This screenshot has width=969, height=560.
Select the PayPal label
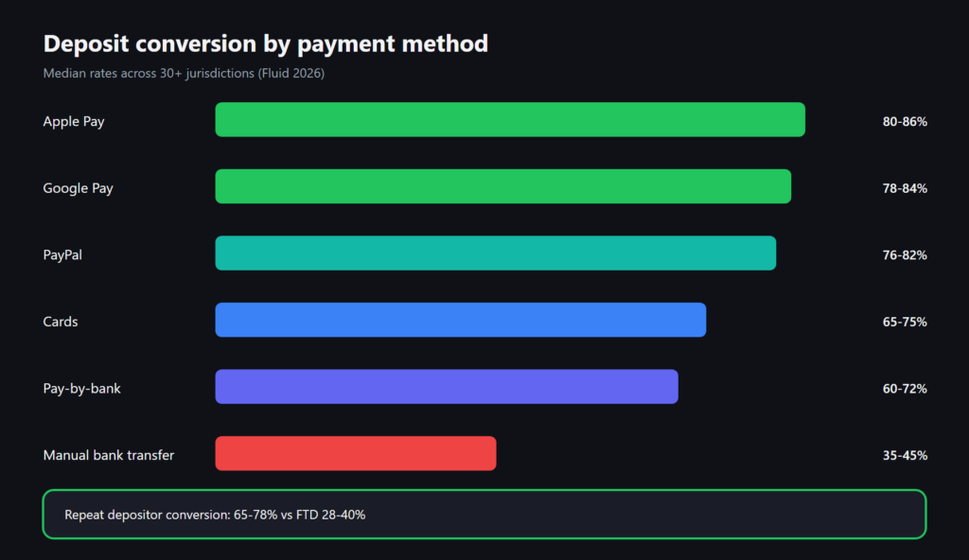point(62,255)
